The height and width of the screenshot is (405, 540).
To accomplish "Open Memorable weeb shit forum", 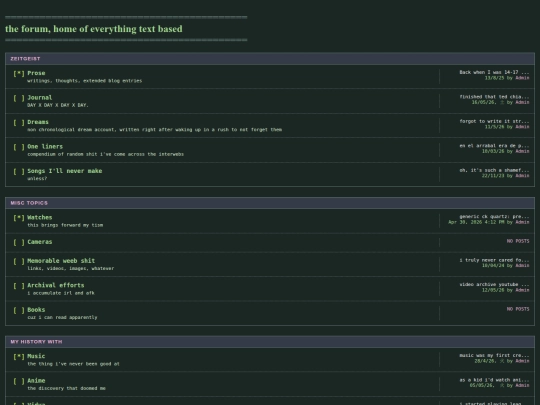I will (x=61, y=261).
